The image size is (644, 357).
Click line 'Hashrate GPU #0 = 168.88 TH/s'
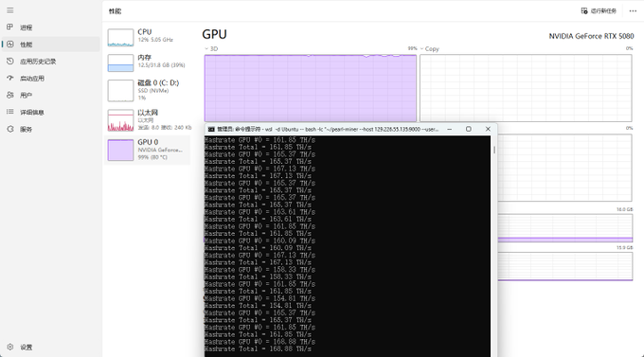pos(260,342)
